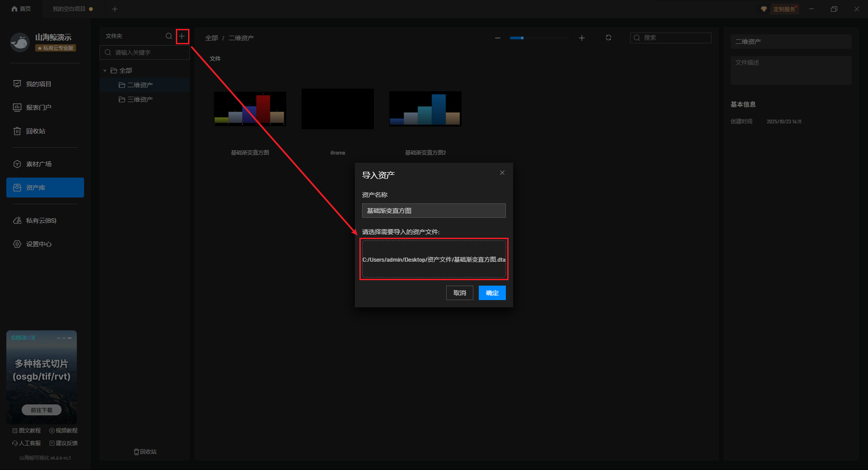
Task: Click the 创建时间 value 2025/10/23 14:11
Action: 784,122
